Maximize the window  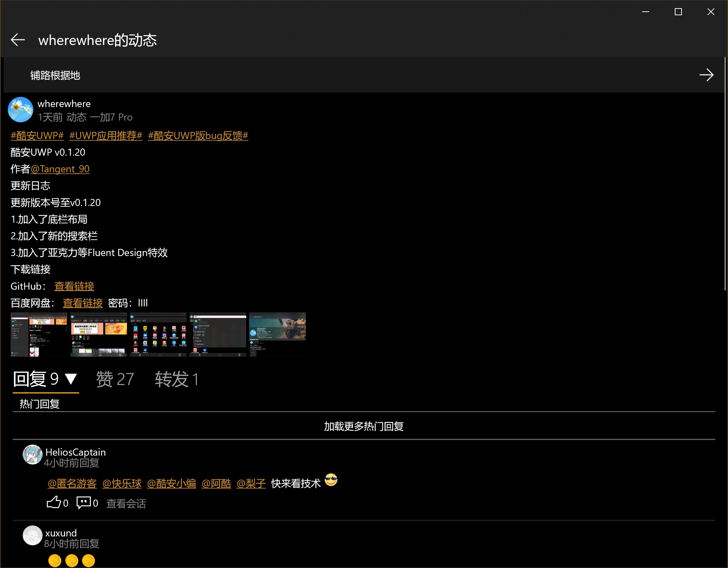point(678,12)
